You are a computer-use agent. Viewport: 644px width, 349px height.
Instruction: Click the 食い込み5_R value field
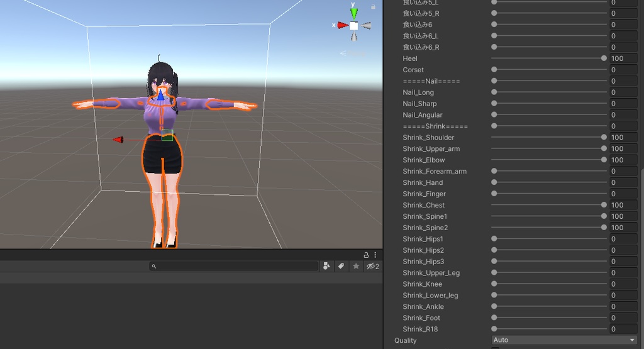tap(623, 13)
